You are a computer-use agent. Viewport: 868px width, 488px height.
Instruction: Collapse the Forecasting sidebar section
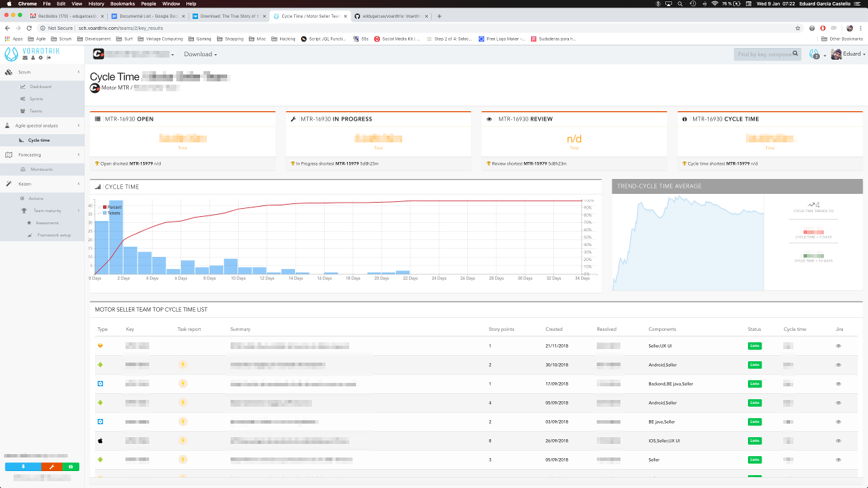point(78,155)
